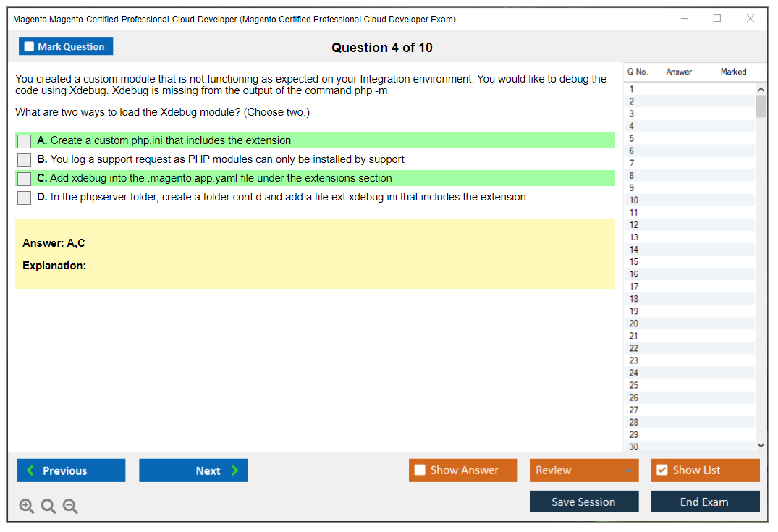
Task: Disable the Show List option
Action: pyautogui.click(x=661, y=470)
